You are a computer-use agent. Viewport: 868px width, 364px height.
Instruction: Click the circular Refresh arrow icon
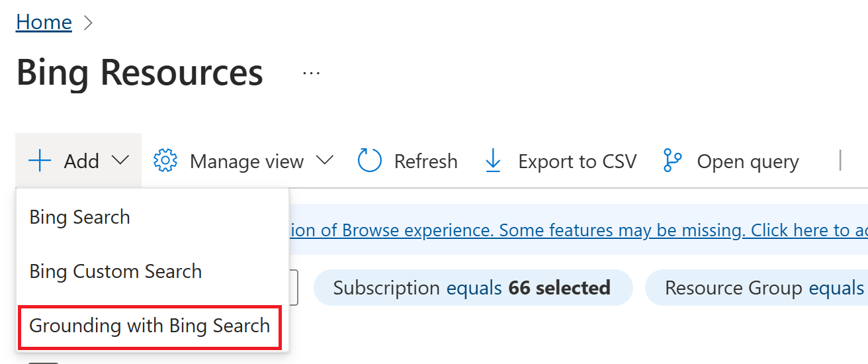[370, 161]
